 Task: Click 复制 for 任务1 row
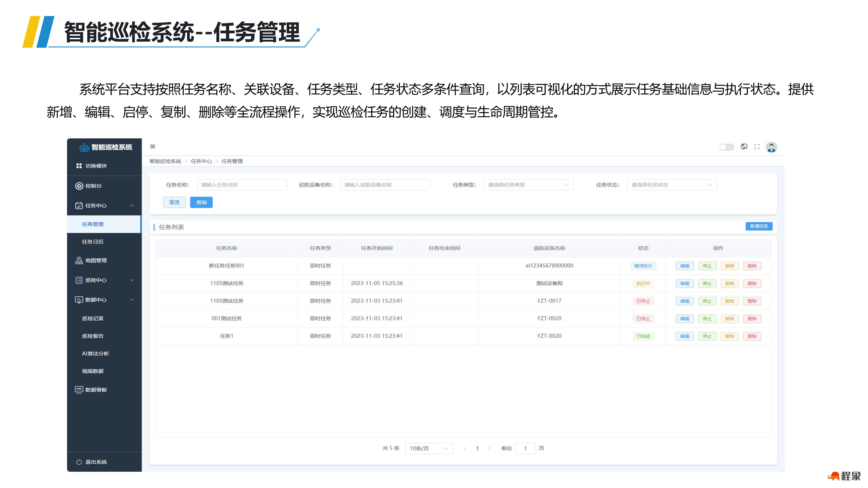tap(730, 336)
